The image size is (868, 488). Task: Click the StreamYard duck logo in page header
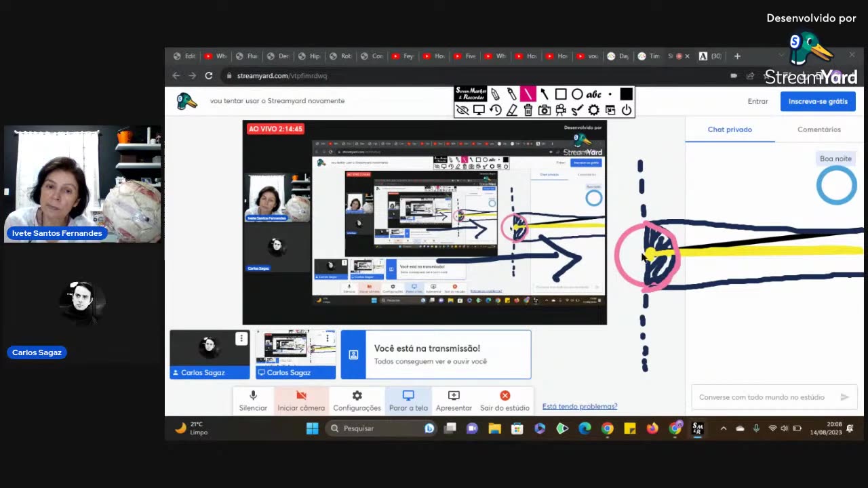(x=186, y=101)
